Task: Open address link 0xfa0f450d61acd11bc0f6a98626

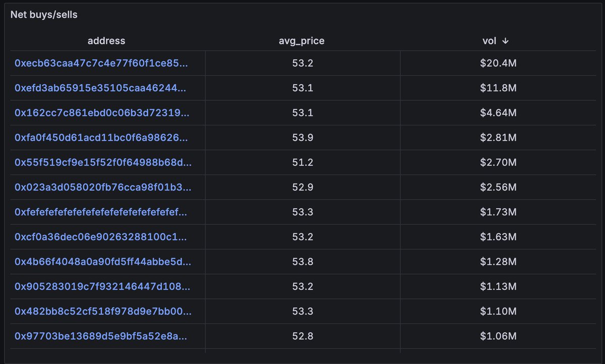Action: [x=101, y=137]
